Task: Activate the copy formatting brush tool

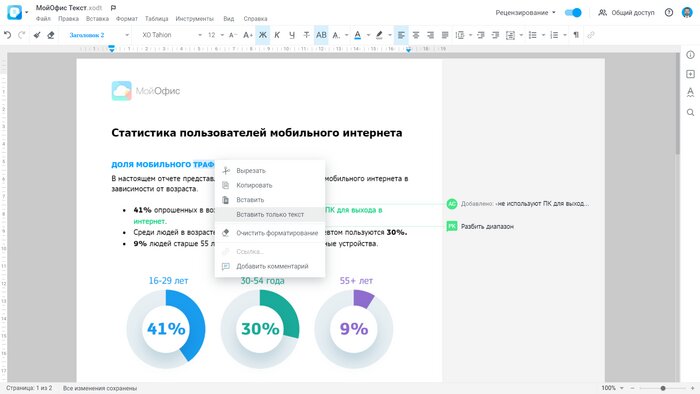Action: (37, 35)
